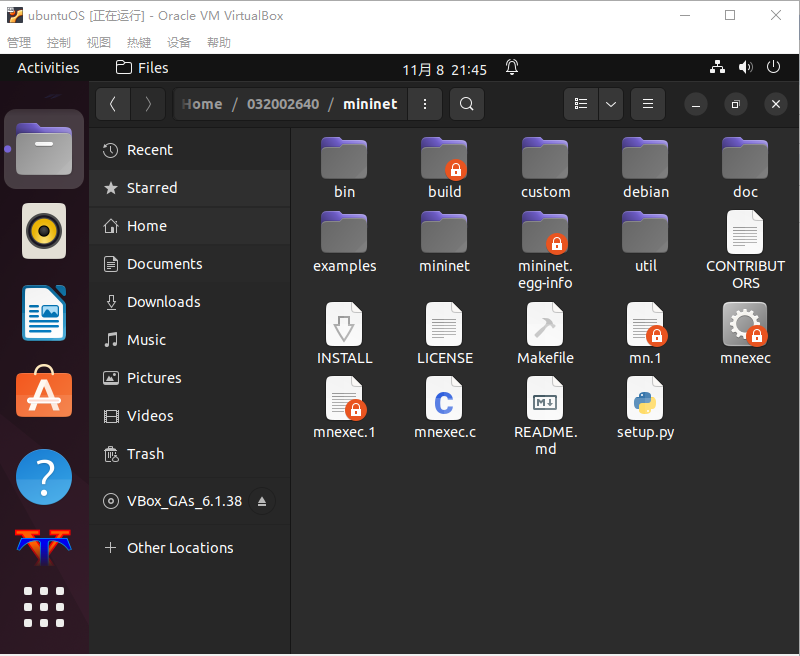Image resolution: width=800 pixels, height=656 pixels.
Task: Launch Rhythmbox from the dock
Action: click(44, 231)
